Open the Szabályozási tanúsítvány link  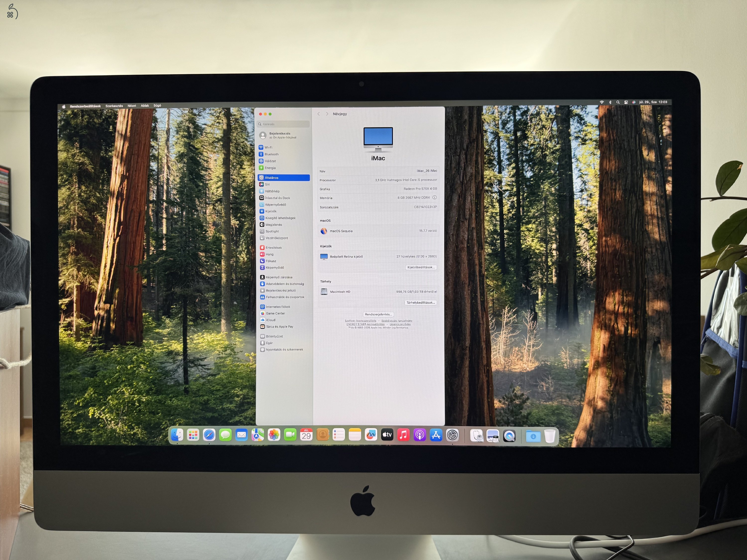coord(397,321)
